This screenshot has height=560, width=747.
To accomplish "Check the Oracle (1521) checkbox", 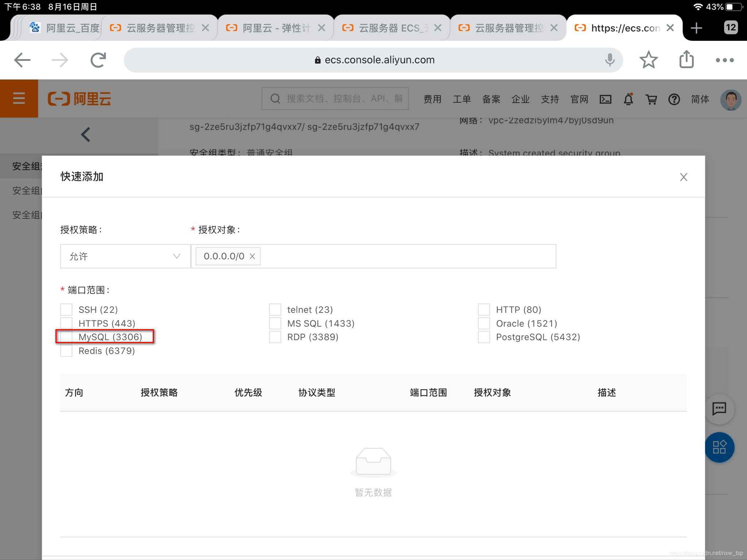I will pyautogui.click(x=484, y=323).
